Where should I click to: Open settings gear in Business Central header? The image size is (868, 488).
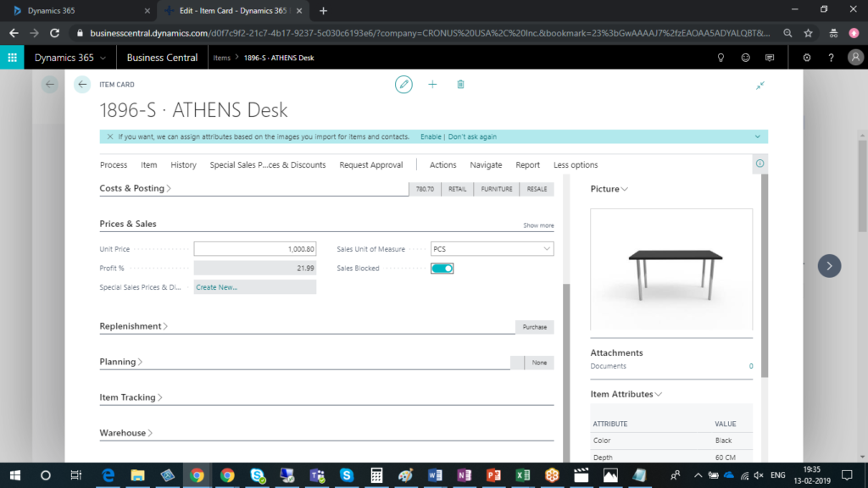[806, 58]
